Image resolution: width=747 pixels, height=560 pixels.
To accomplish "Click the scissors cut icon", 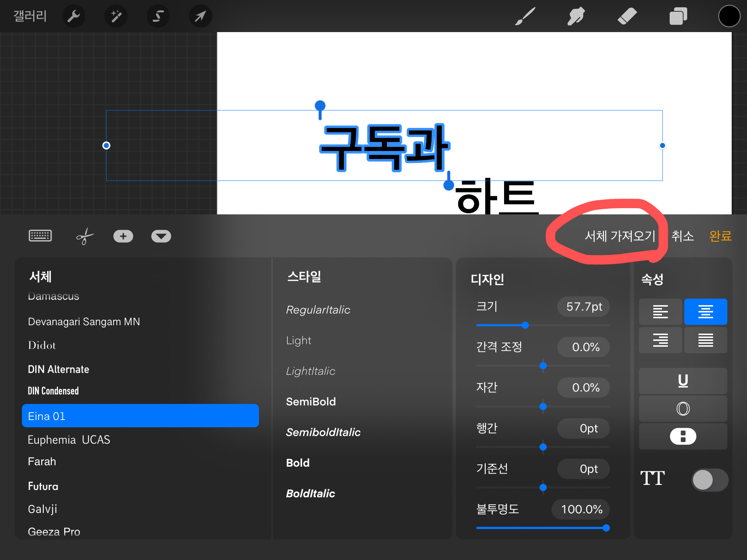I will [85, 236].
